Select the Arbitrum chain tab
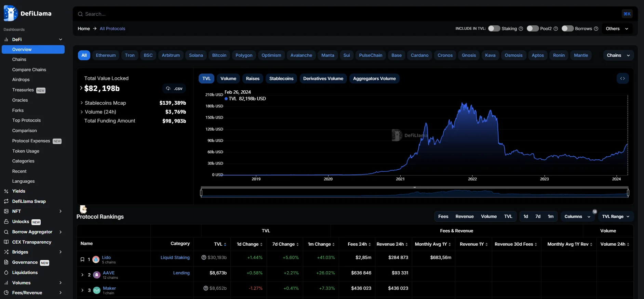644x299 pixels. [171, 55]
